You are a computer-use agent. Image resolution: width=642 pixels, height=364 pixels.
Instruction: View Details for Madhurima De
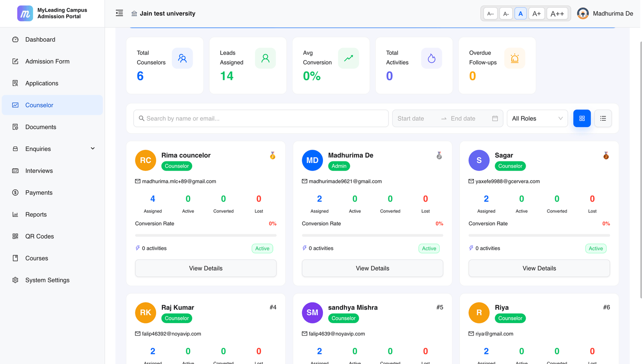372,268
